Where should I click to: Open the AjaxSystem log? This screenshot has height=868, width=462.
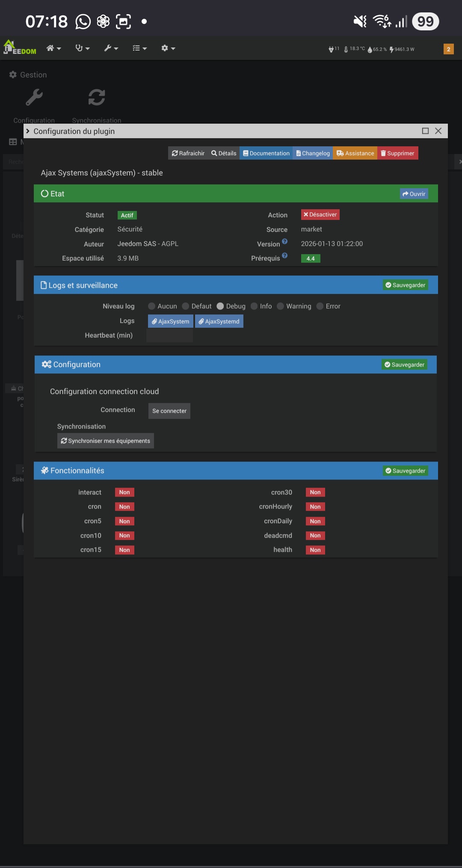coord(170,321)
